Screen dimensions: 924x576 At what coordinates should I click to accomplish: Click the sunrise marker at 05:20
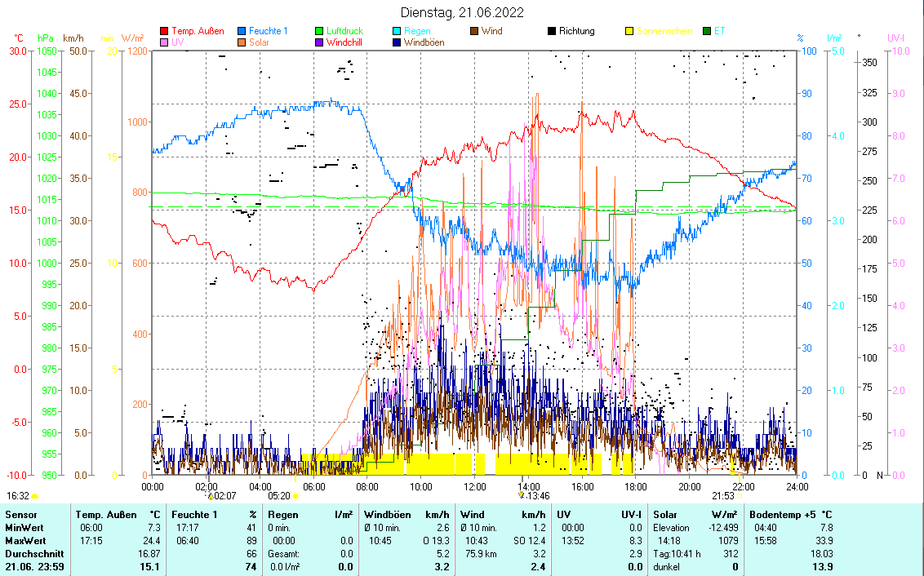295,495
